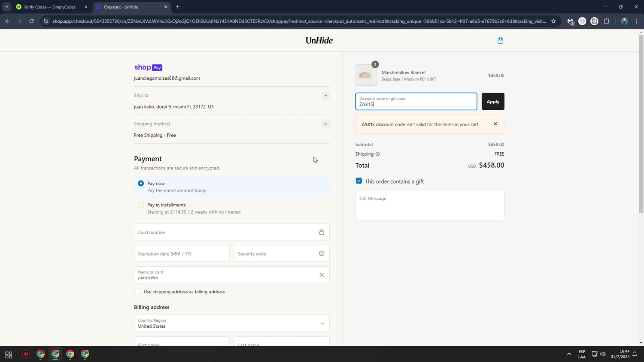
Task: Click the Name on card field
Action: [x=232, y=275]
